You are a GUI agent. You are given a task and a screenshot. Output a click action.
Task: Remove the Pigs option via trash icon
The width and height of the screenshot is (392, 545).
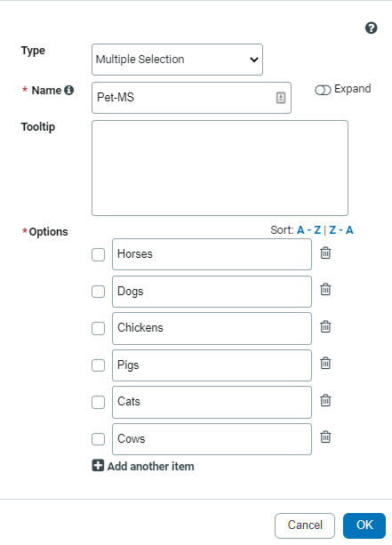tap(325, 364)
